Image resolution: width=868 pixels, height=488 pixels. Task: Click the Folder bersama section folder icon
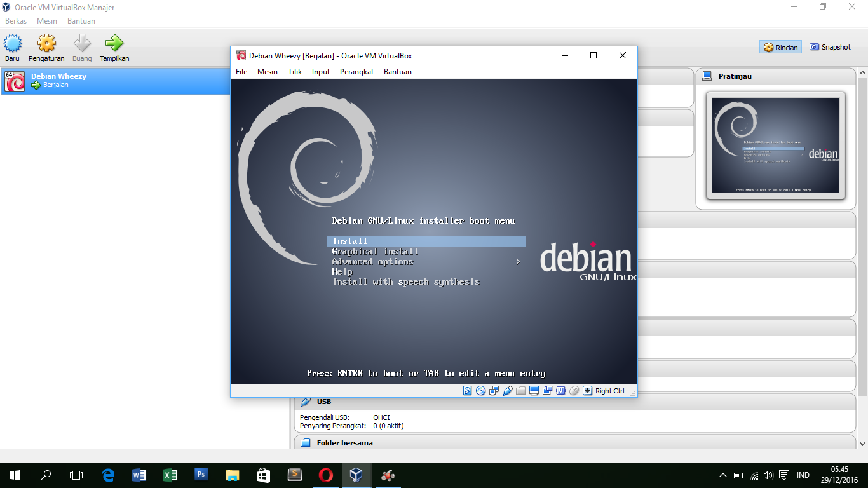point(306,443)
